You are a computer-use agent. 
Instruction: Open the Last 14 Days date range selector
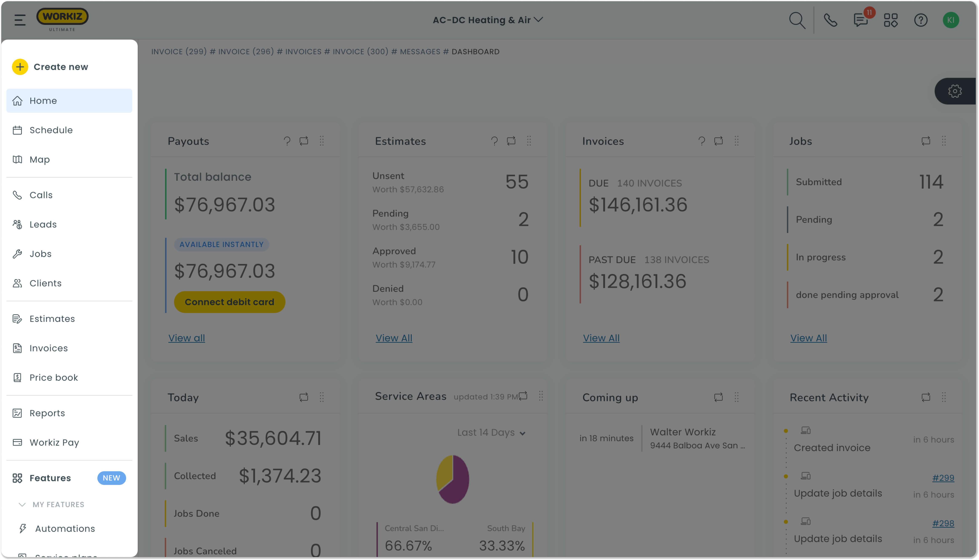[x=491, y=432]
